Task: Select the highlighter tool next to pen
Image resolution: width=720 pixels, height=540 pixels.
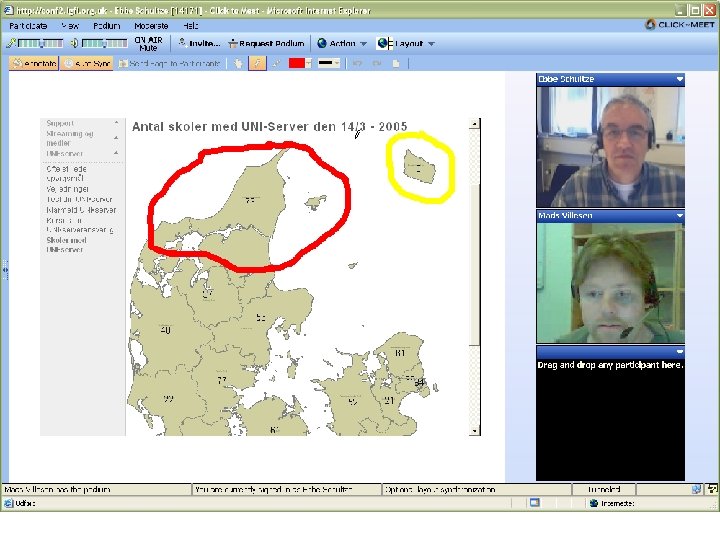Action: [276, 63]
